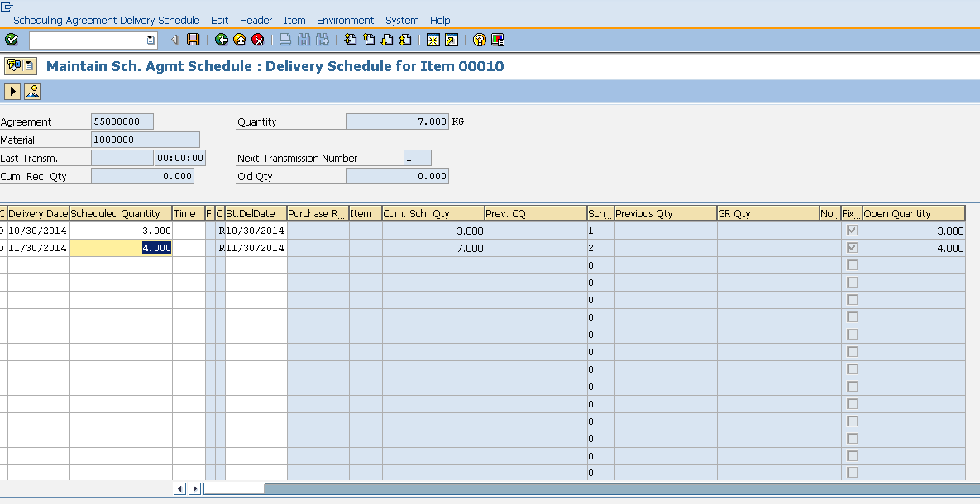This screenshot has height=504, width=980.
Task: Open the Customize Local Layout icon
Action: coord(498,40)
